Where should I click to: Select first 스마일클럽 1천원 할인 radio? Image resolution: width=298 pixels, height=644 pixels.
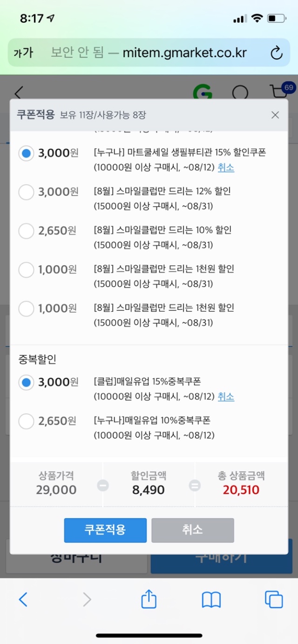coord(26,269)
